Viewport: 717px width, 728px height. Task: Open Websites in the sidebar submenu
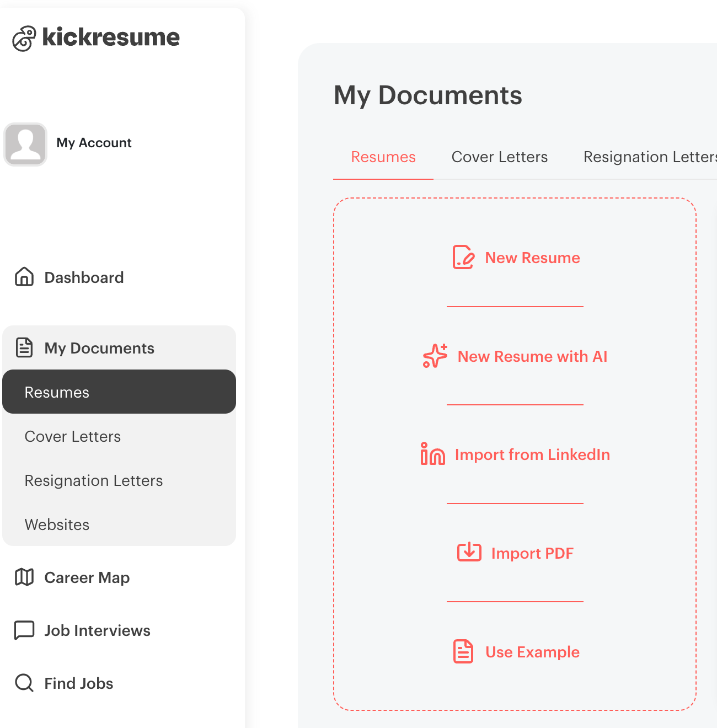pyautogui.click(x=57, y=524)
